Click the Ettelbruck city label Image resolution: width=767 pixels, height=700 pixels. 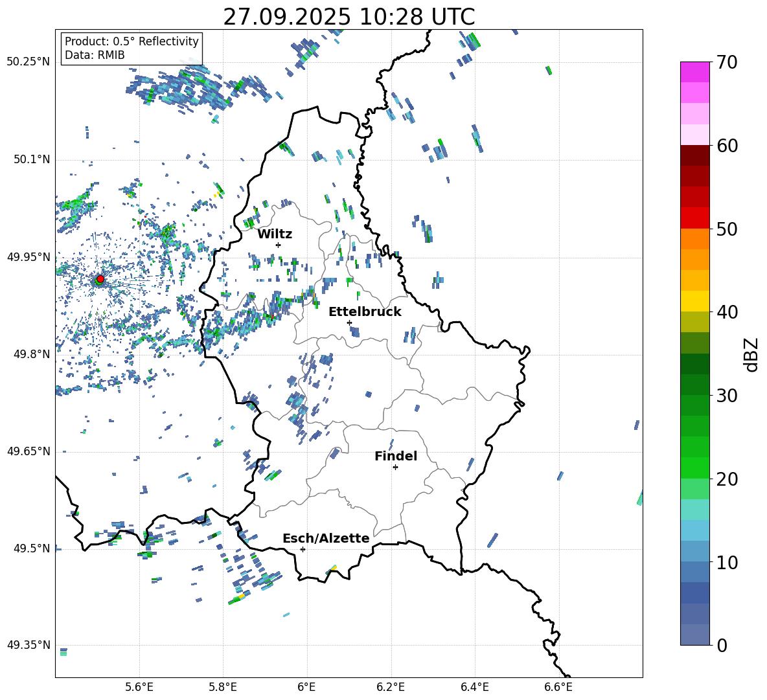[x=365, y=312]
